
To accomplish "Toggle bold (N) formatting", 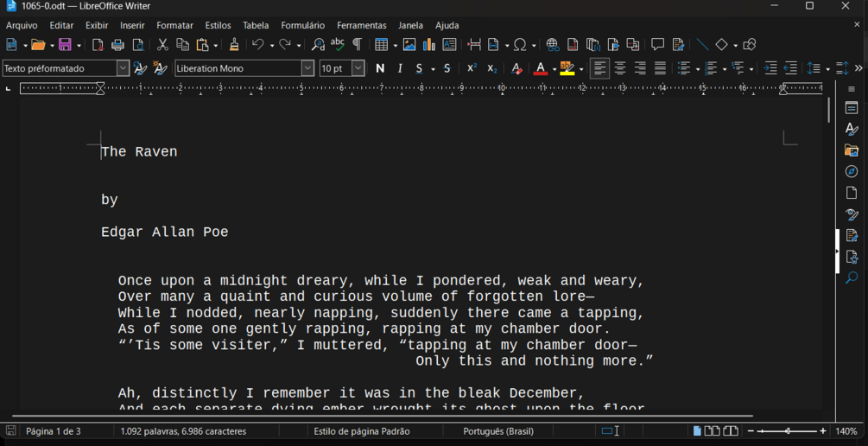I will point(380,68).
